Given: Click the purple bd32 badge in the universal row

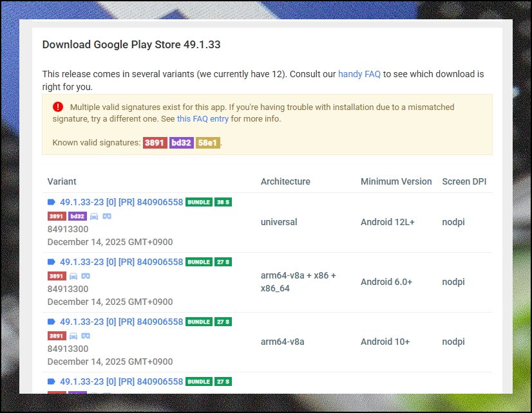Looking at the screenshot, I should tap(78, 216).
